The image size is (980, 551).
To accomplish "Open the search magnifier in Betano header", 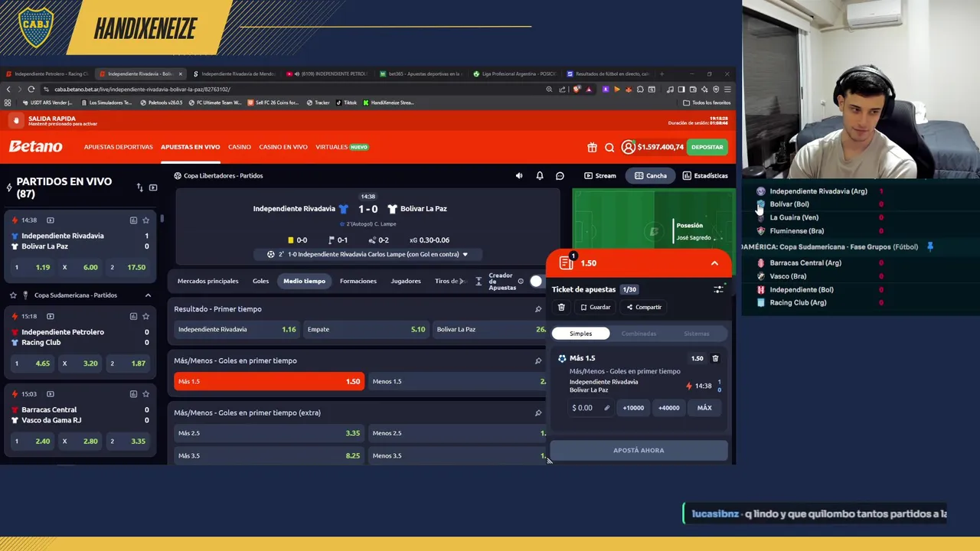I will [x=609, y=147].
